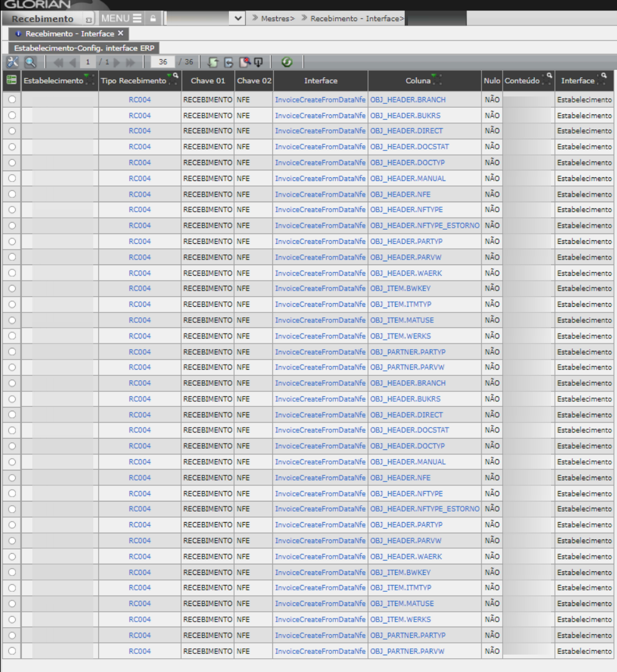Select radio button for OBJ_HEADER.NFTYPE_ESTORNO first row
The image size is (617, 672).
coord(12,225)
